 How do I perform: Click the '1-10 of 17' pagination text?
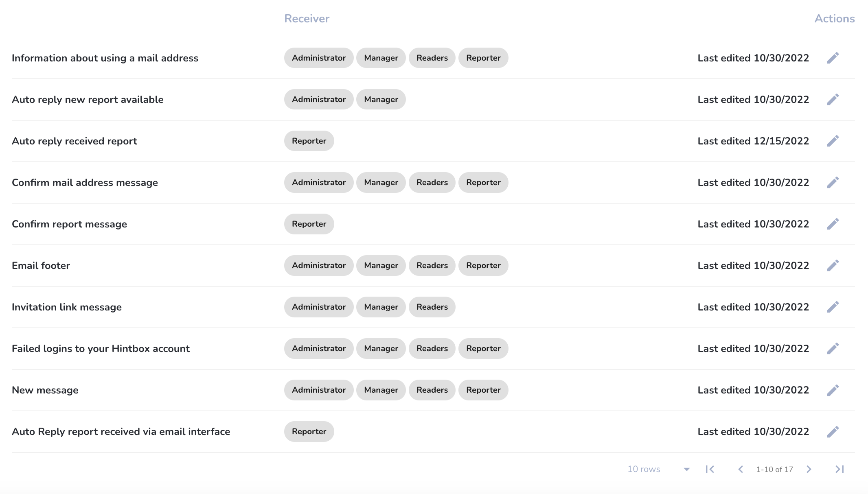pyautogui.click(x=774, y=469)
